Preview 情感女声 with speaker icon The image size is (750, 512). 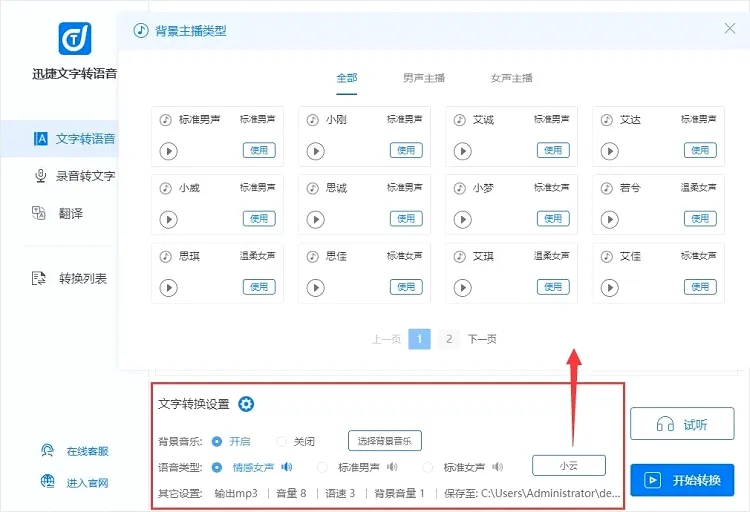(x=287, y=467)
